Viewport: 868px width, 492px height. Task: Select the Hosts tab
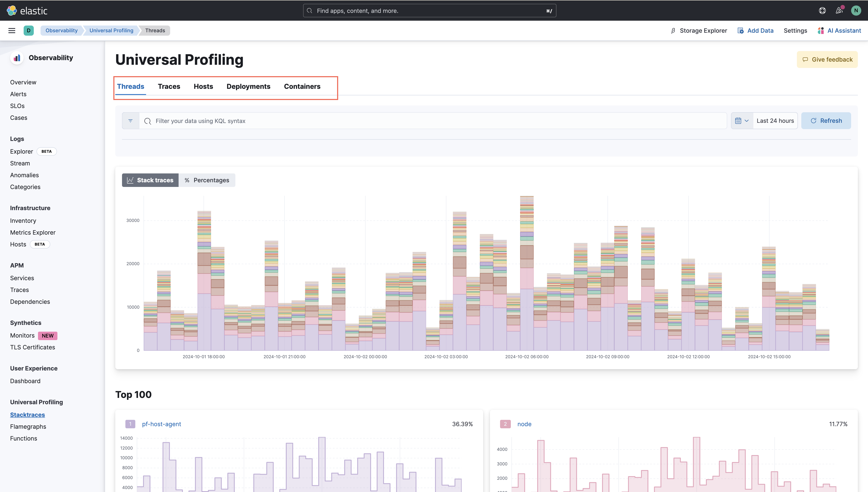[x=203, y=87]
